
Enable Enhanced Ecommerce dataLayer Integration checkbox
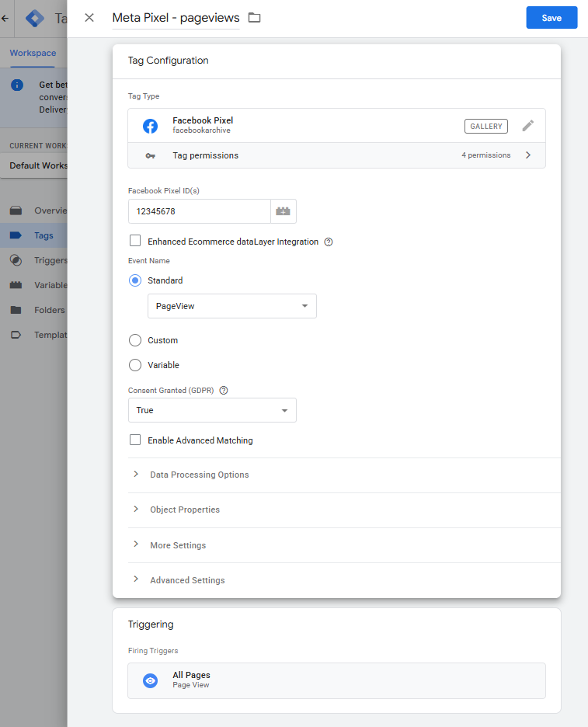coord(135,242)
